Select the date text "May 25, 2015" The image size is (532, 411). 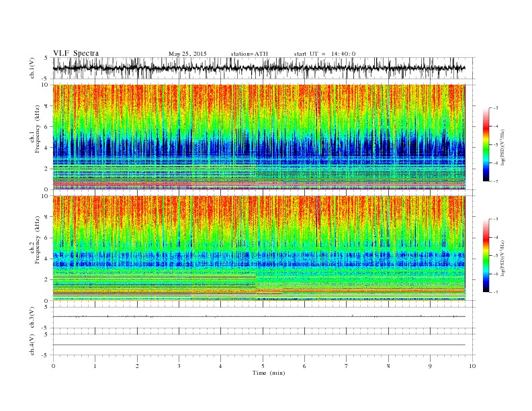point(187,54)
